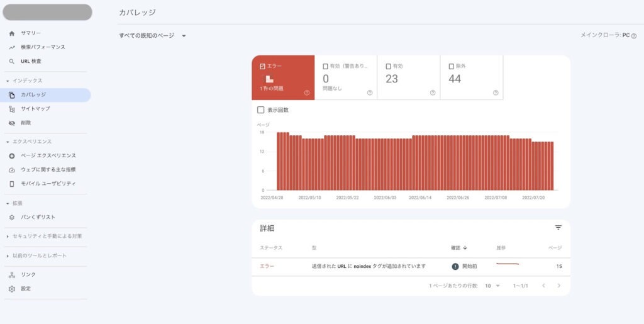The width and height of the screenshot is (644, 324).
Task: Click the URL 検査 magnifier icon
Action: 12,61
